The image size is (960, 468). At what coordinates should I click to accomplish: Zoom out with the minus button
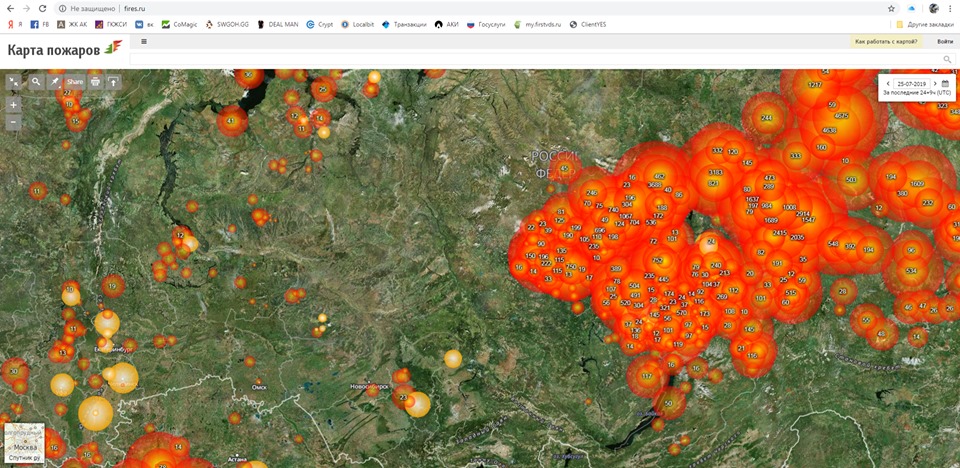coord(13,122)
